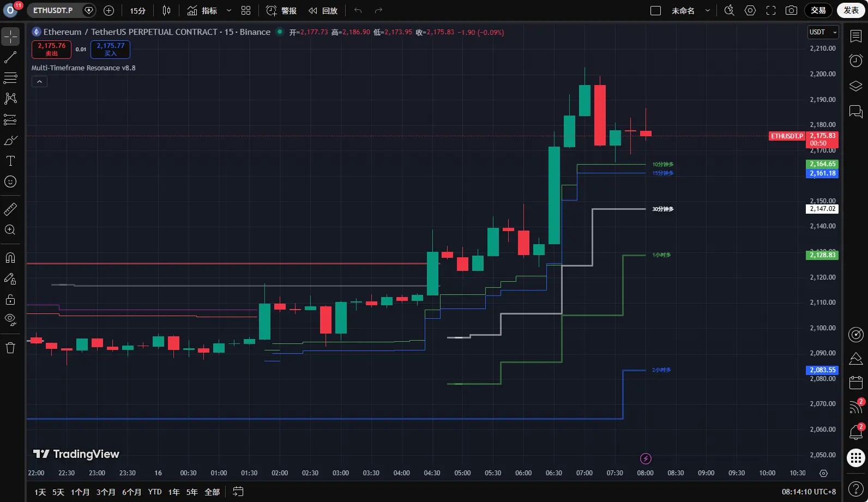Click the 发表 publish button
This screenshot has width=868, height=502.
pos(851,10)
